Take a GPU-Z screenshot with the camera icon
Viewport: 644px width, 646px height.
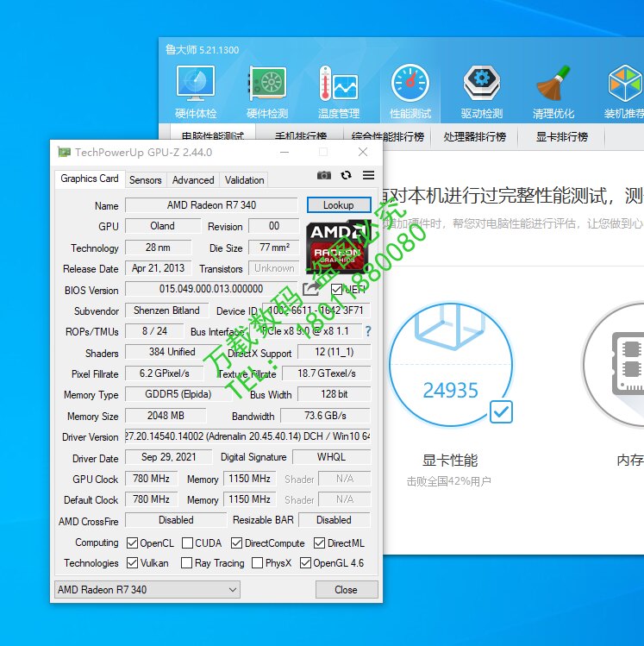[x=324, y=175]
